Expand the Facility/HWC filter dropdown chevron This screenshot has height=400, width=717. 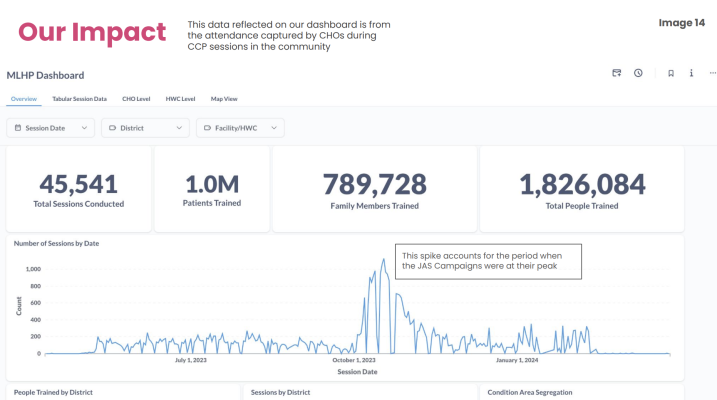coord(274,128)
